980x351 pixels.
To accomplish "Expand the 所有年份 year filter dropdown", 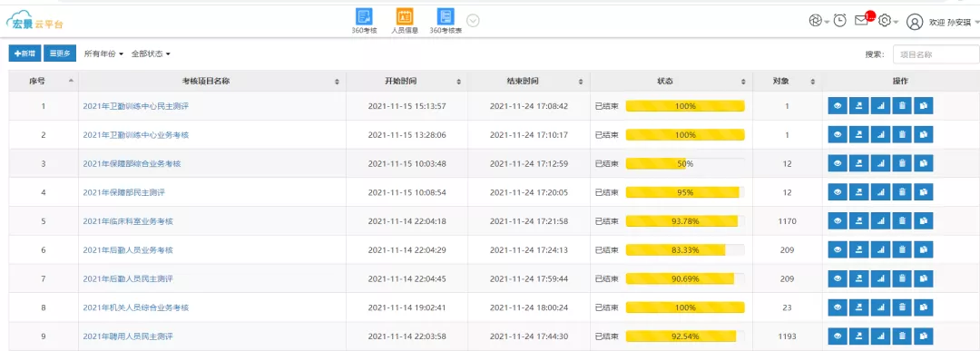I will click(103, 54).
